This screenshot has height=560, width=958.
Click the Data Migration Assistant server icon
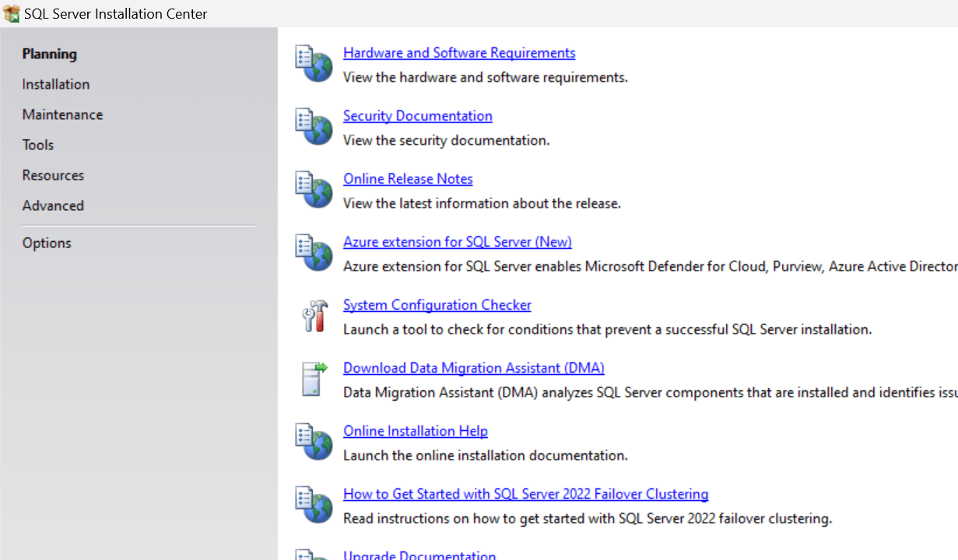pyautogui.click(x=314, y=379)
